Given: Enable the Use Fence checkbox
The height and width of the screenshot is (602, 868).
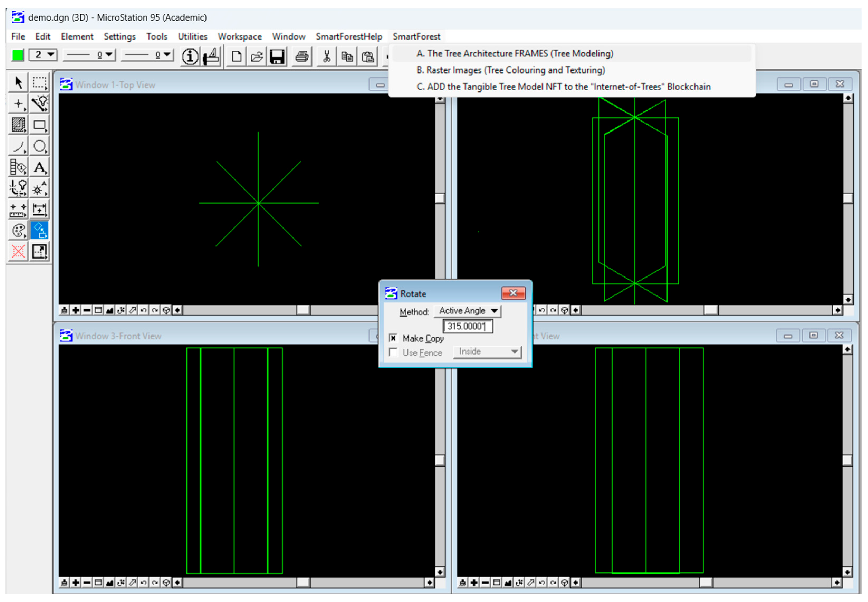Looking at the screenshot, I should tap(393, 352).
